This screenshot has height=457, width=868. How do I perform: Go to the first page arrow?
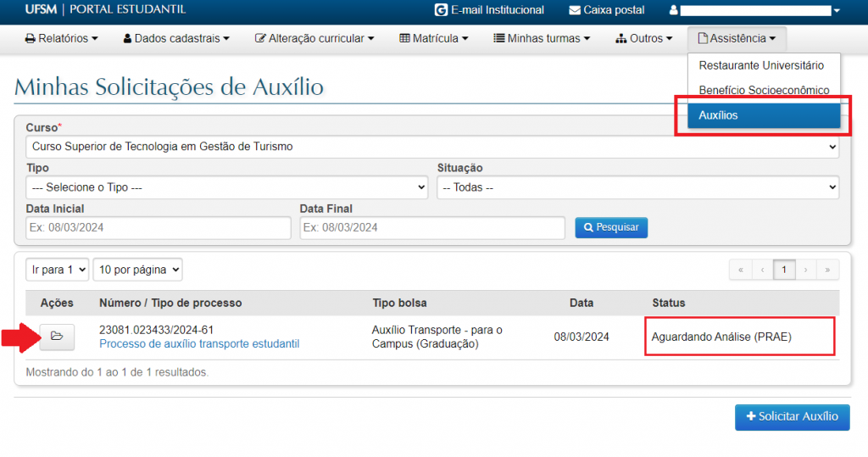pos(741,270)
